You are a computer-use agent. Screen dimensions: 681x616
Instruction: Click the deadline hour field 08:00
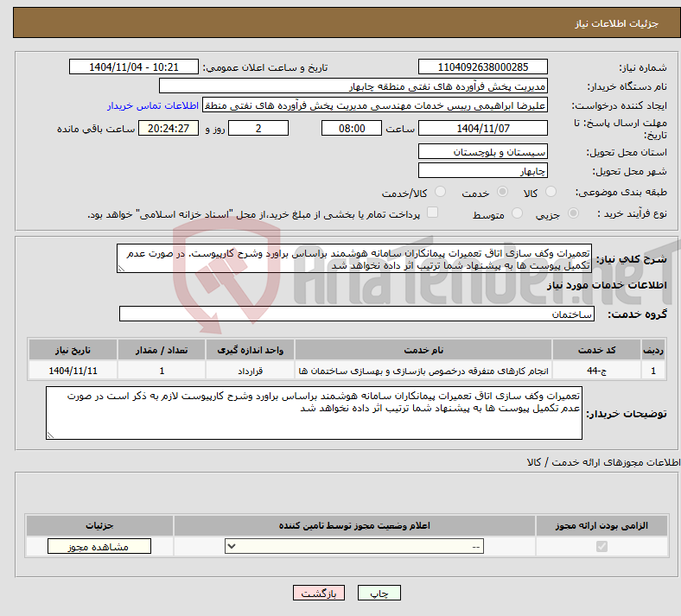tap(352, 128)
